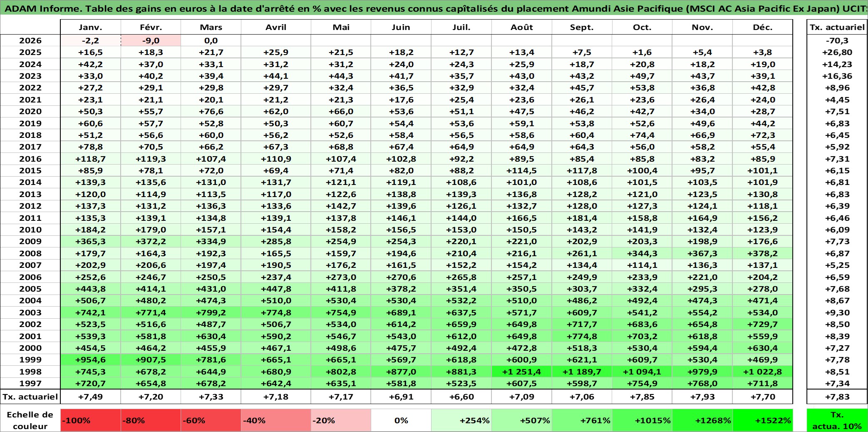This screenshot has height=432, width=868.
Task: Click the -9,0 cell for Févr. 2026
Action: 151,40
